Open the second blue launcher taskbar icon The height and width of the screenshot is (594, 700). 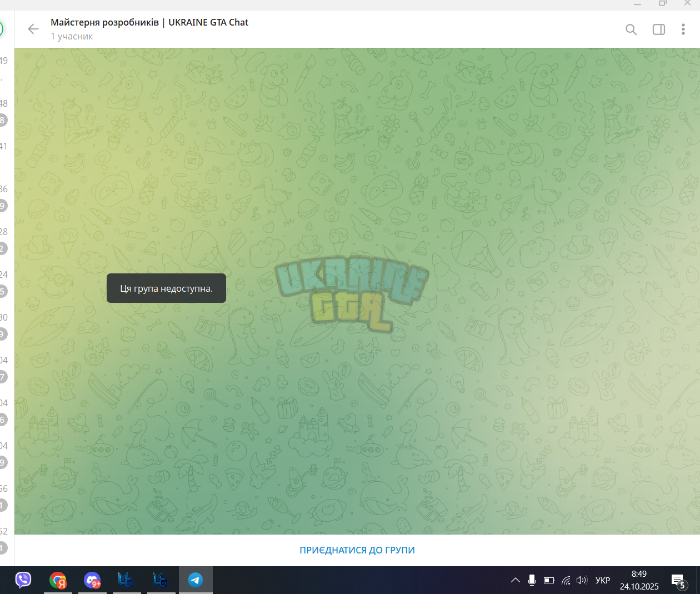[x=161, y=580]
